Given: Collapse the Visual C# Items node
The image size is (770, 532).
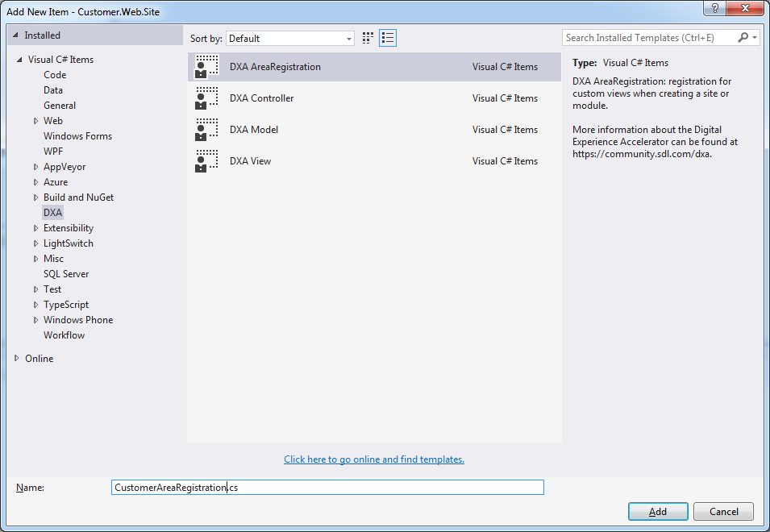Looking at the screenshot, I should (19, 60).
